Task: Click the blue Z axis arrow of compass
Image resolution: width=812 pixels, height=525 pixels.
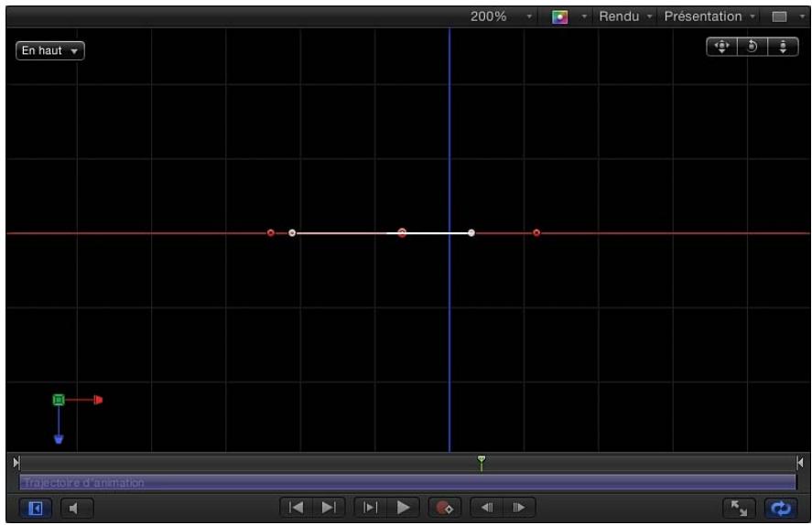Action: [x=59, y=439]
